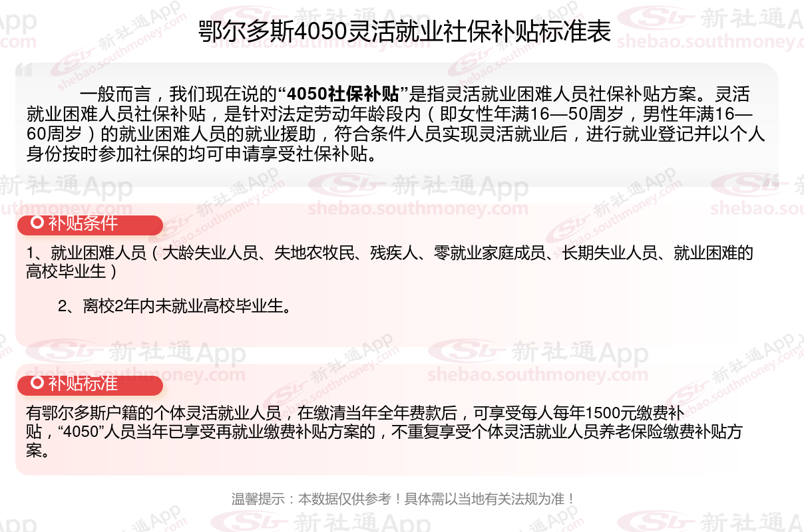Click the intro paragraph starting 一般而言

[395, 123]
